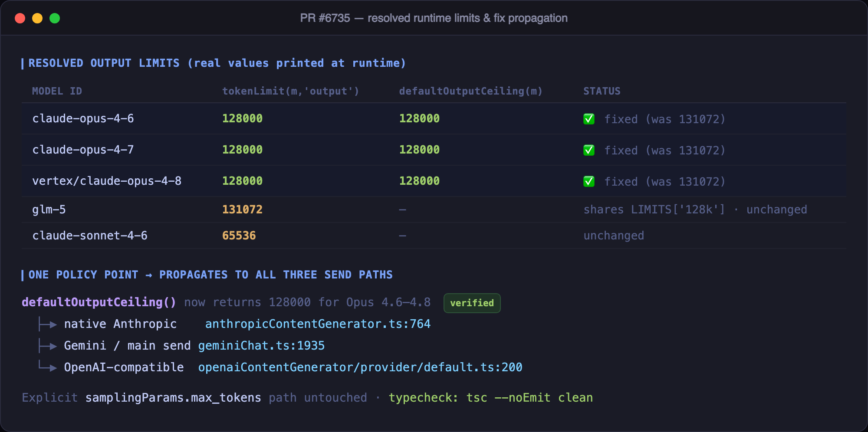Viewport: 868px width, 432px height.
Task: Click the dash in claude-sonnet-4-6 defaultOutputCeiling cell
Action: (403, 236)
